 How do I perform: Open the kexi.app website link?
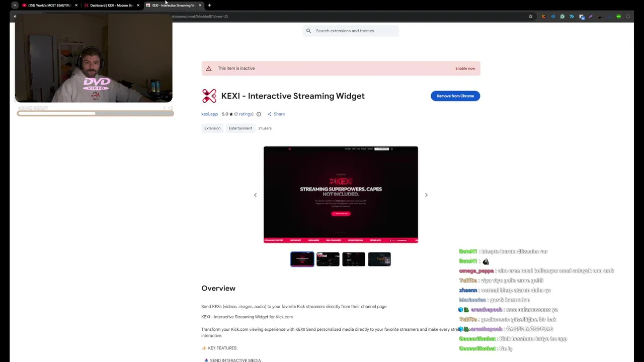(209, 114)
